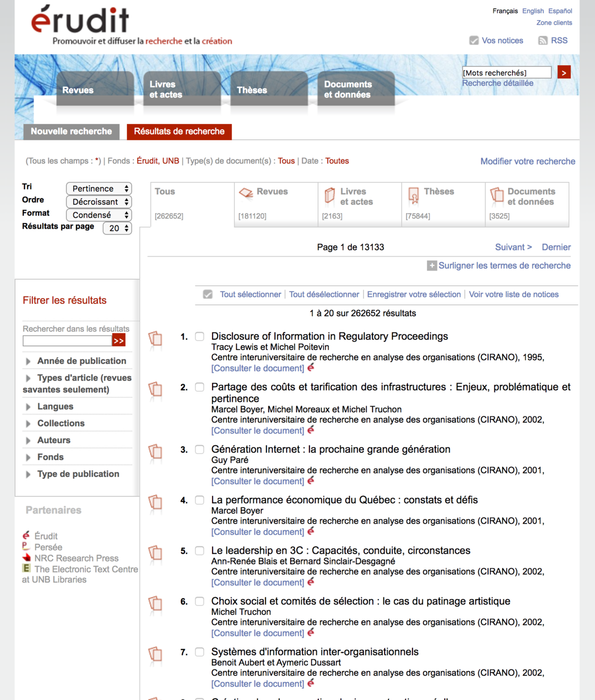Click the select-all checkbox icon
The width and height of the screenshot is (595, 700).
tap(208, 294)
